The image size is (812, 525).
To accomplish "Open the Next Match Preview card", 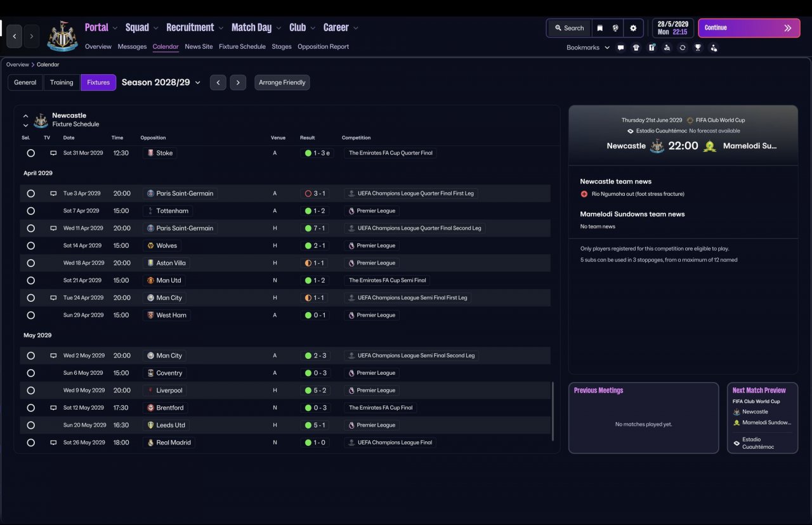I will point(763,418).
